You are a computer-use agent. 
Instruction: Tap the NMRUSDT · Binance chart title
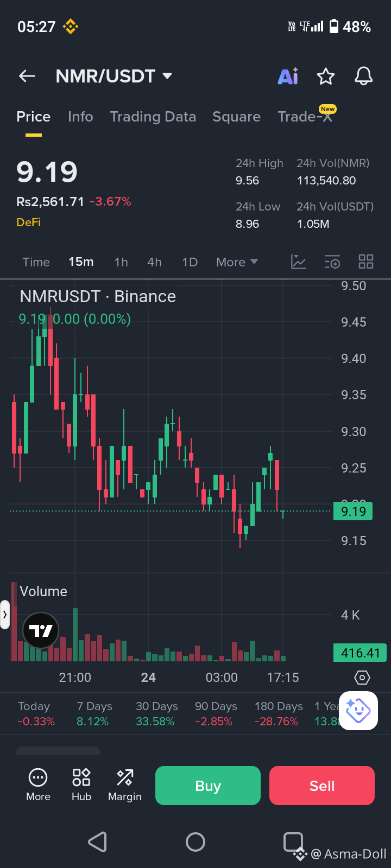(x=98, y=296)
